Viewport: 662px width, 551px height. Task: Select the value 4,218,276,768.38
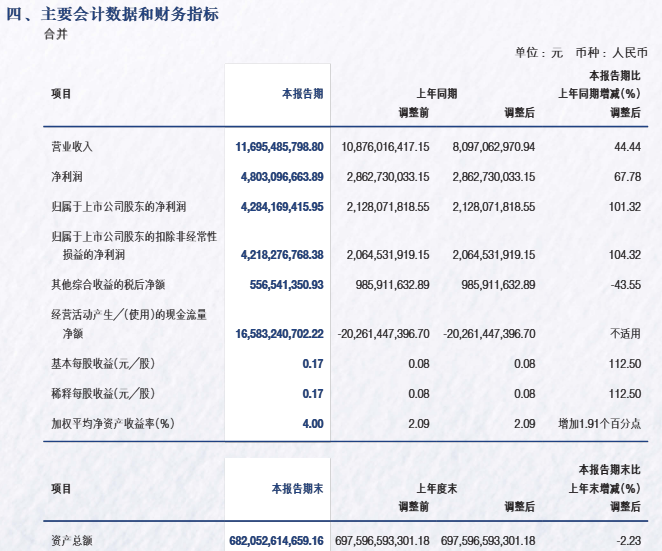283,255
